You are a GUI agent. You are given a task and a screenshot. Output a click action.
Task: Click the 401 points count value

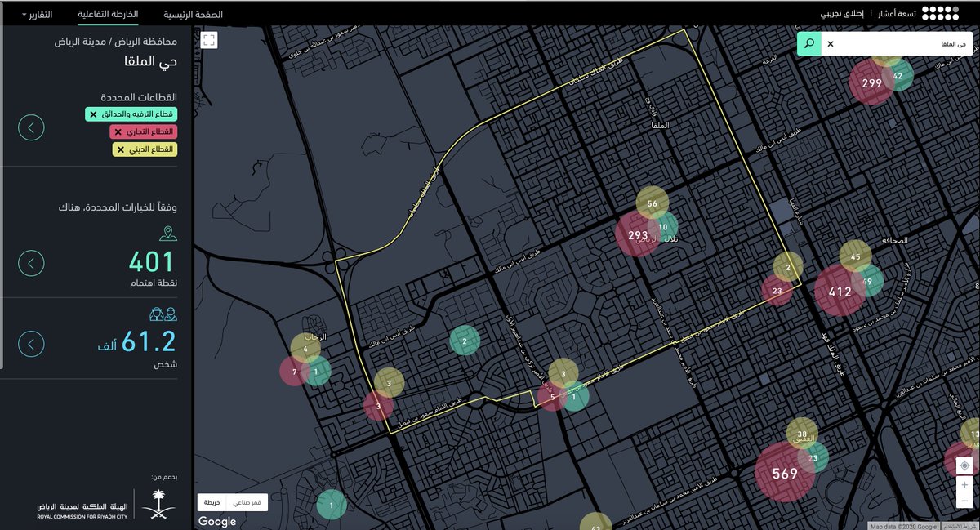pyautogui.click(x=152, y=262)
